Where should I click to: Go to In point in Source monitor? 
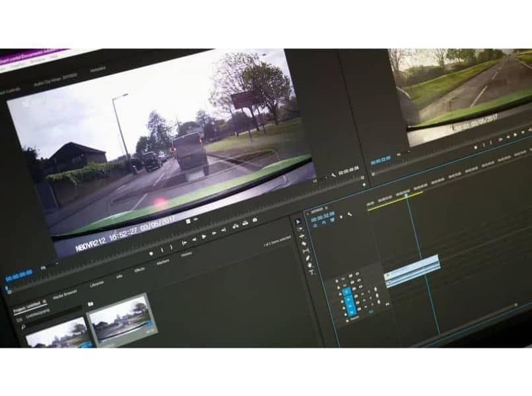pyautogui.click(x=184, y=243)
